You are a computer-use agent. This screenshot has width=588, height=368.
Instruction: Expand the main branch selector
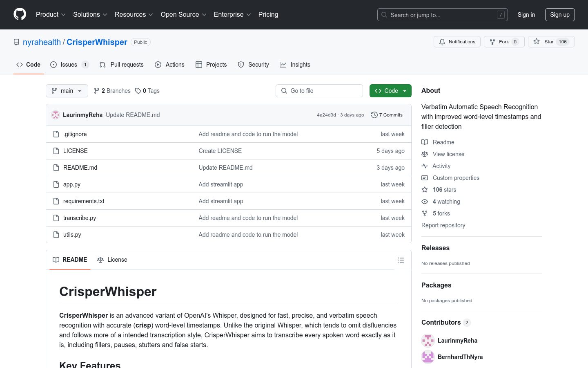(x=67, y=91)
